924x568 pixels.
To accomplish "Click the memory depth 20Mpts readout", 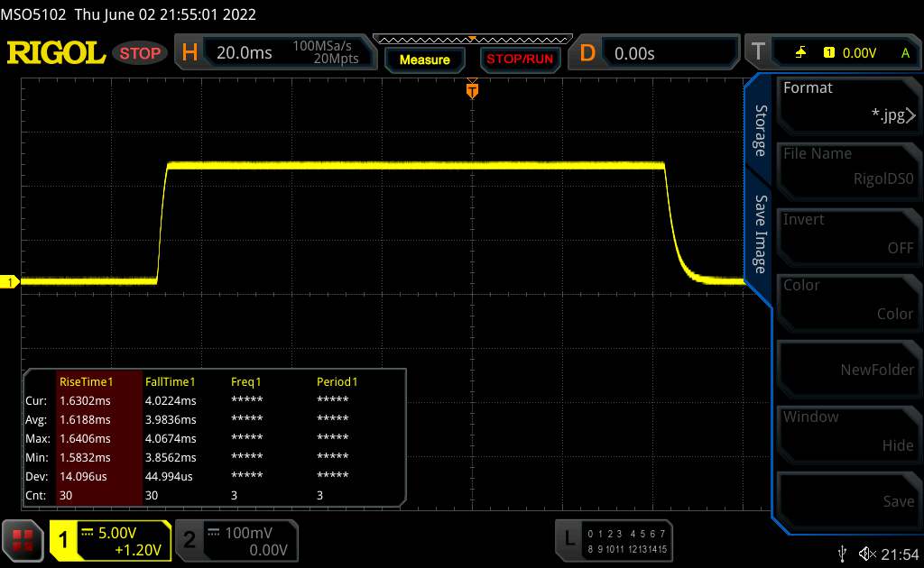I will [x=336, y=59].
